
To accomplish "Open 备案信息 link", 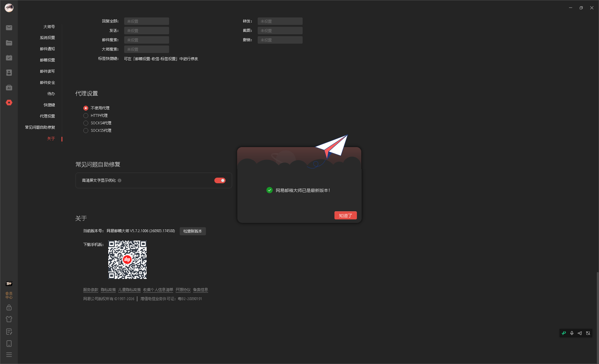I will tap(200, 290).
